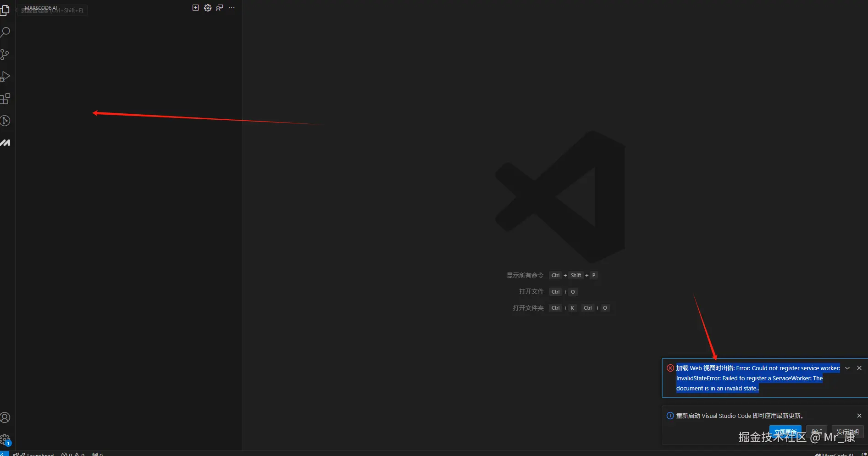Click the 发行说明 release notes button
868x456 pixels.
pos(847,432)
